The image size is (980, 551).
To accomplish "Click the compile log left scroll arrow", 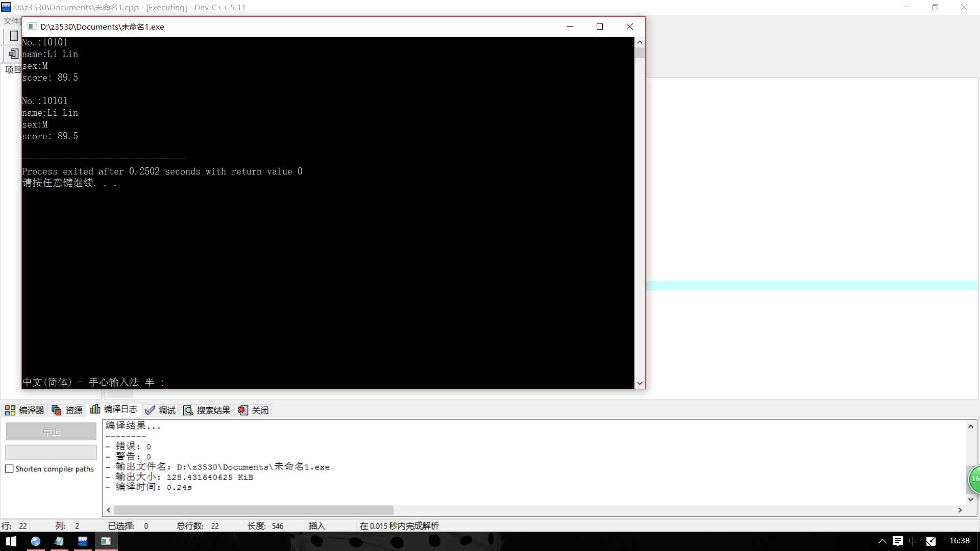I will point(109,510).
